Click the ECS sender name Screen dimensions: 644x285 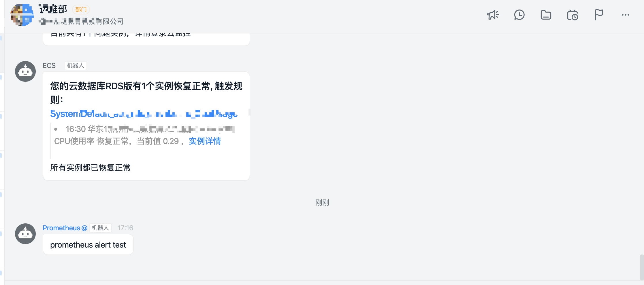point(49,66)
